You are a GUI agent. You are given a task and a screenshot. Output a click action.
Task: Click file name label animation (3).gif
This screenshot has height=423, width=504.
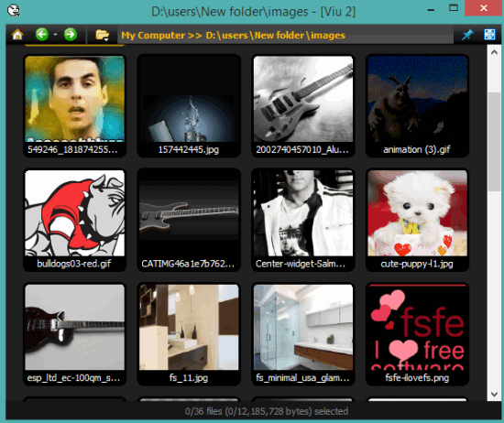(x=417, y=149)
